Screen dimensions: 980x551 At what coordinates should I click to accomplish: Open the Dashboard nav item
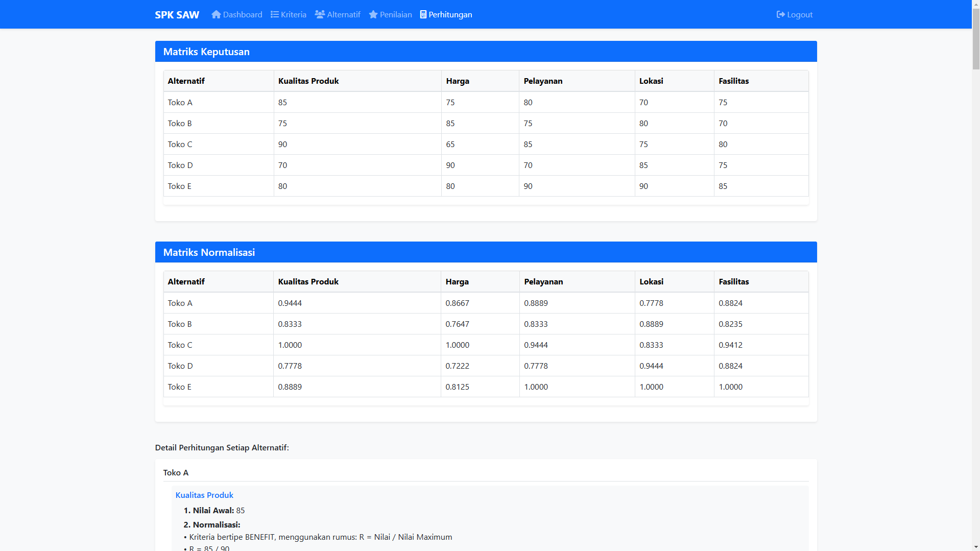coord(237,14)
